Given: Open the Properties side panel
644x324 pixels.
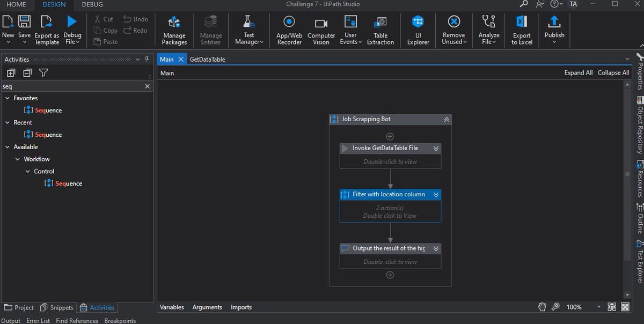Looking at the screenshot, I should [640, 72].
